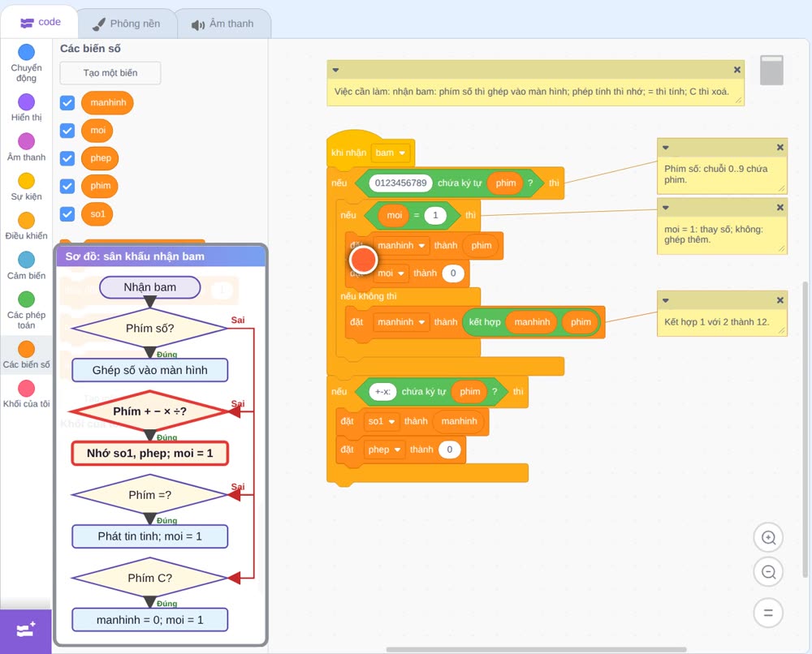812x654 pixels.
Task: Open manhinh dropdown in 'kết hợp' block
Action: point(401,322)
